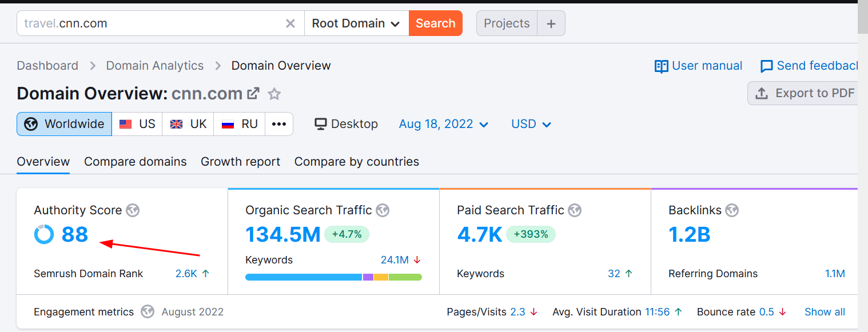
Task: Click the Authority Score value 88
Action: coord(75,235)
